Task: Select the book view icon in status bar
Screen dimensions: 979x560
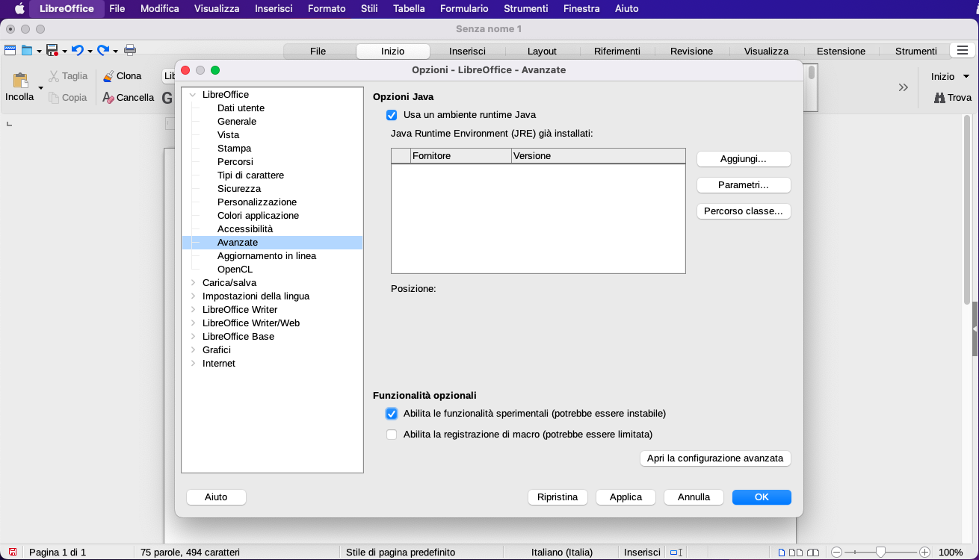Action: tap(812, 553)
